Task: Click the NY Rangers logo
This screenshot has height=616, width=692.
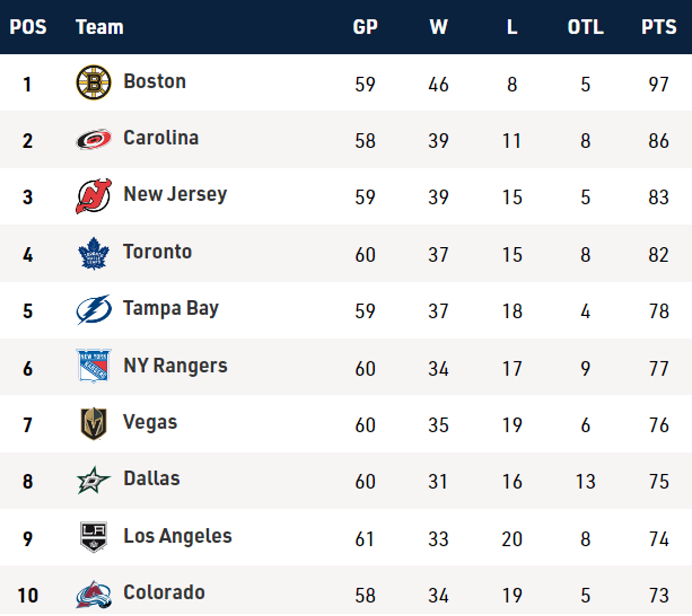Action: 94,366
